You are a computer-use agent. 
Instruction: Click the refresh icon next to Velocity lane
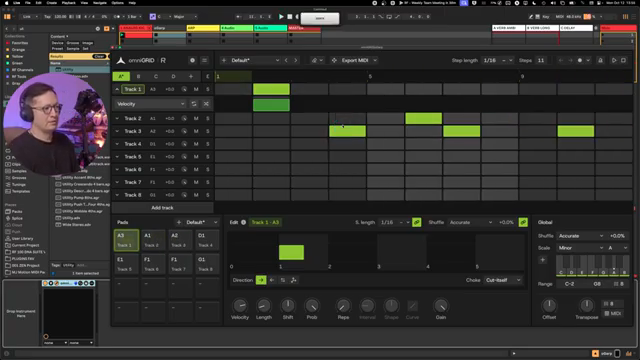(x=194, y=104)
